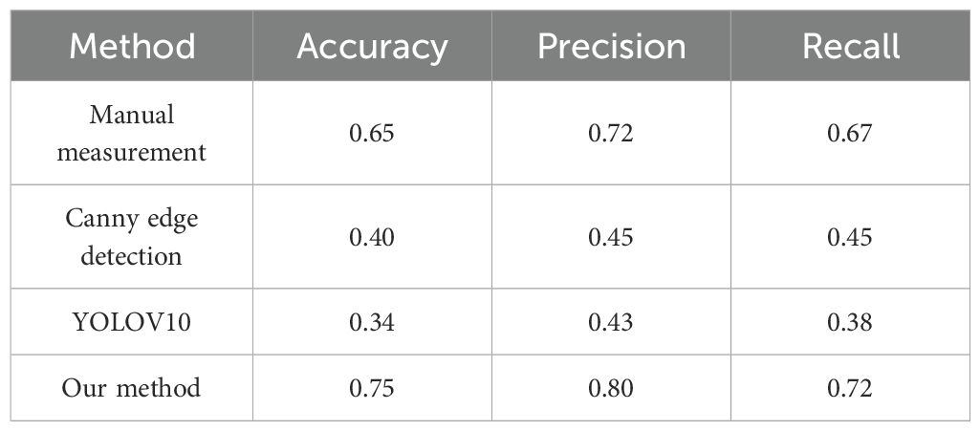The image size is (980, 431).
Task: Click Canny edge detection accuracy value 0.40
Action: pyautogui.click(x=372, y=236)
